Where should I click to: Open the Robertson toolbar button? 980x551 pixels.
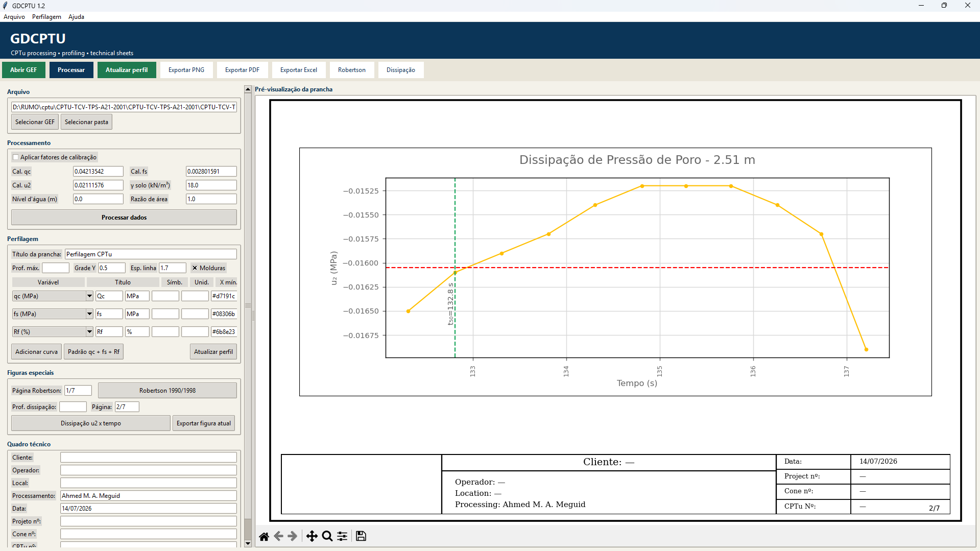pos(352,70)
